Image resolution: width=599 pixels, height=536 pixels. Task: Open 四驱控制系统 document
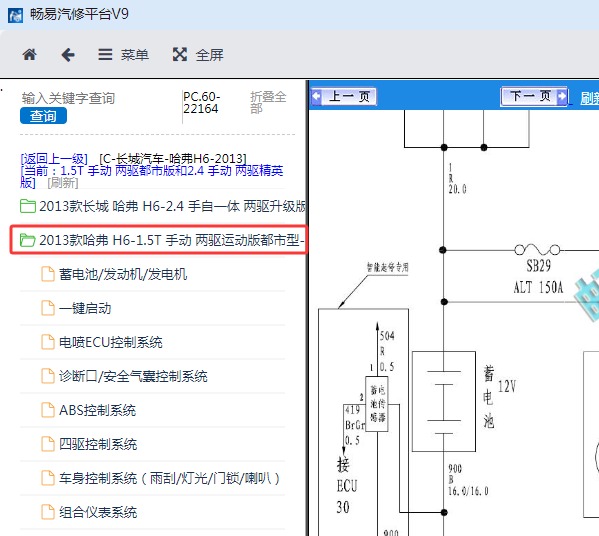[98, 444]
